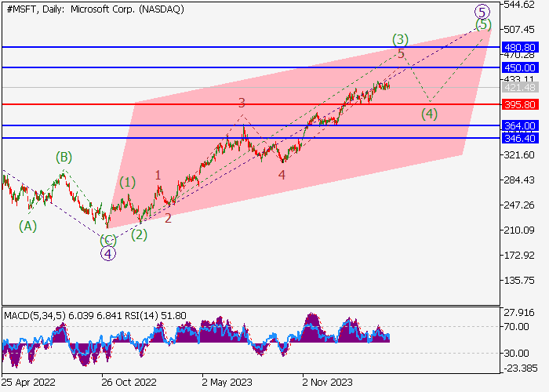Click the green (1) wave label
This screenshot has height=392, width=549.
[127, 183]
